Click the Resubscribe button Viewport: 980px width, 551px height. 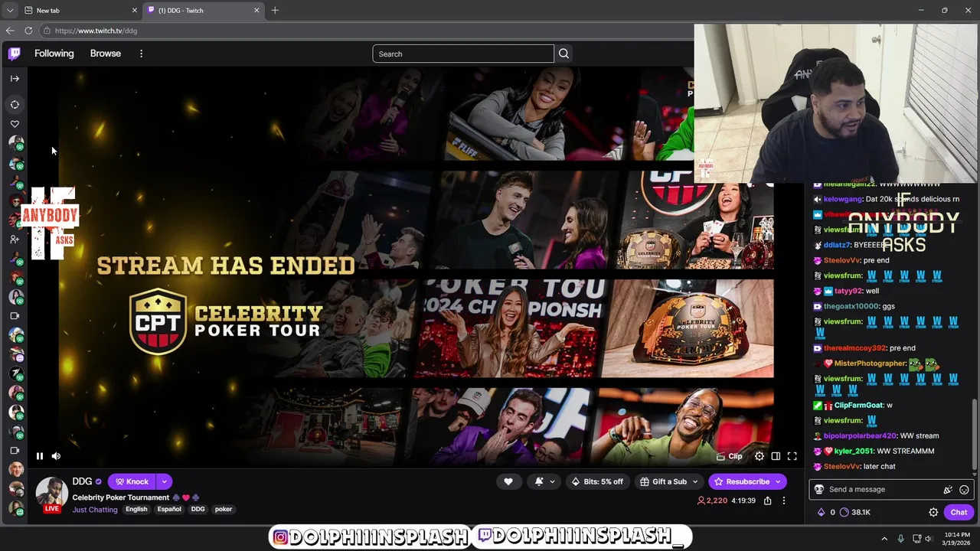747,481
